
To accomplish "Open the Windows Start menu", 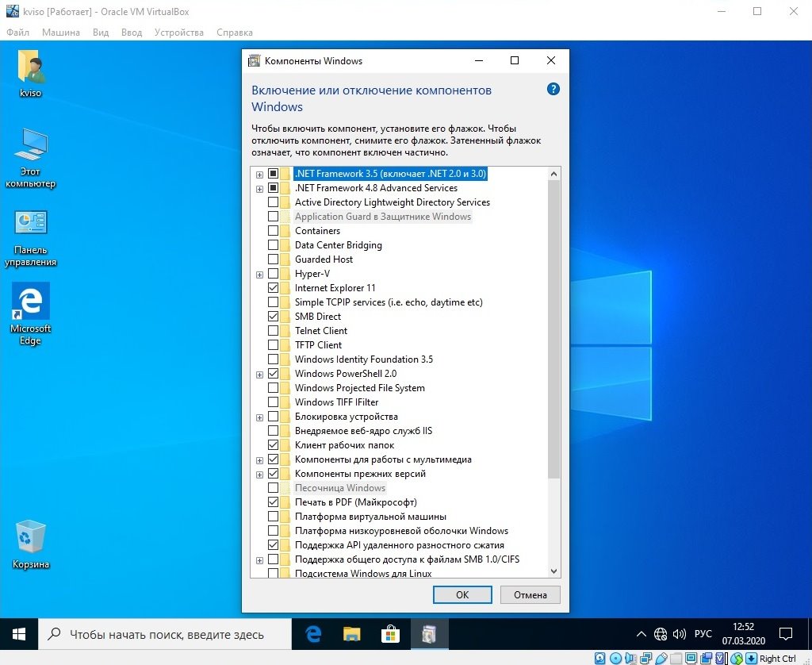I will click(19, 634).
